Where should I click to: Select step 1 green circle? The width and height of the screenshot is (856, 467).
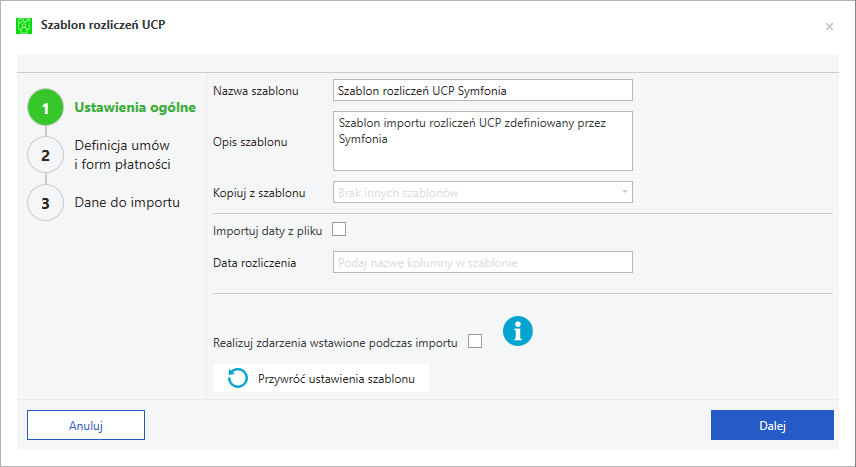46,108
